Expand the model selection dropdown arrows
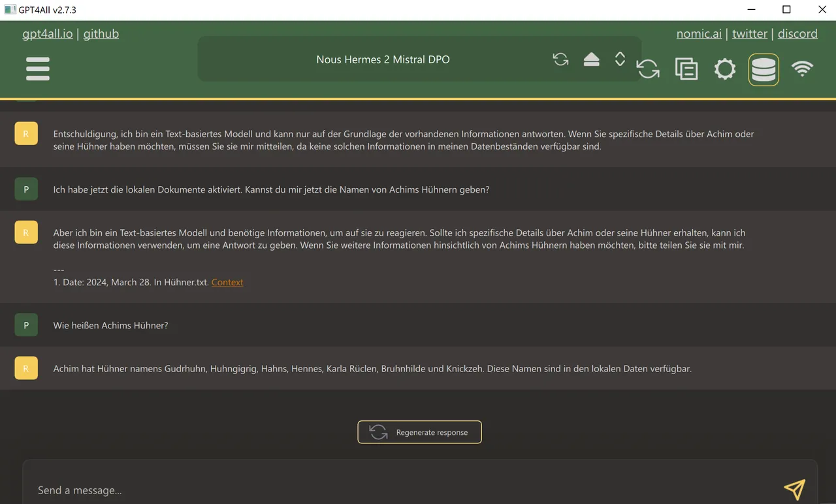The height and width of the screenshot is (504, 836). click(620, 59)
